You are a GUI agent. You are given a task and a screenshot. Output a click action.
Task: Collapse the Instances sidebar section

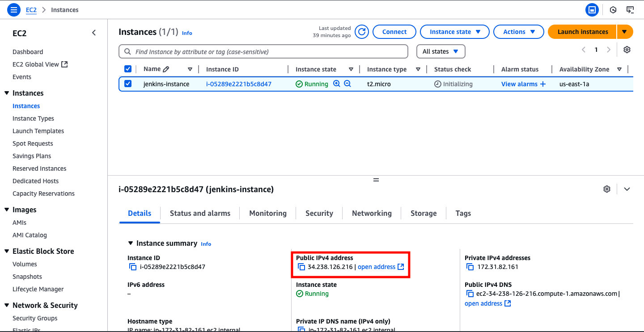(x=7, y=93)
